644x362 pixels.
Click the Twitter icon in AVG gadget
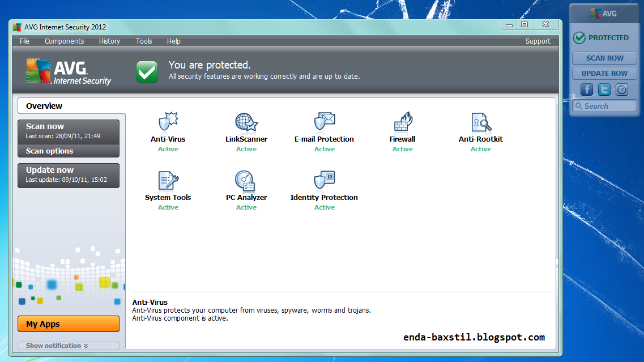point(604,89)
